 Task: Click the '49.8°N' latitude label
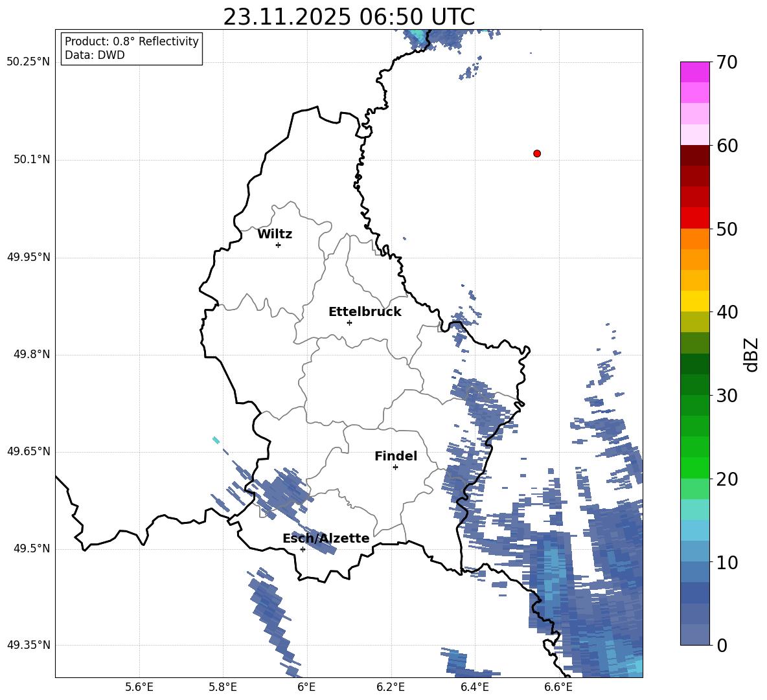(x=32, y=354)
